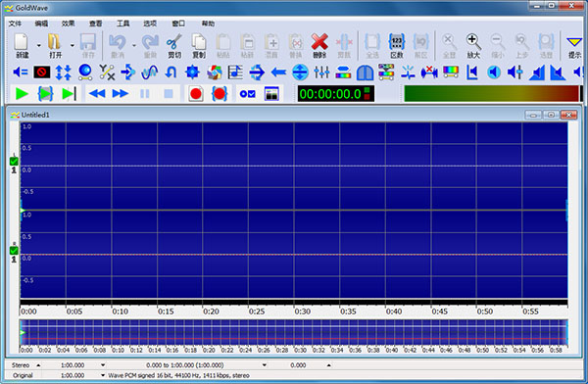The height and width of the screenshot is (384, 588).
Task: Click the red X Delete icon
Action: pyautogui.click(x=319, y=46)
